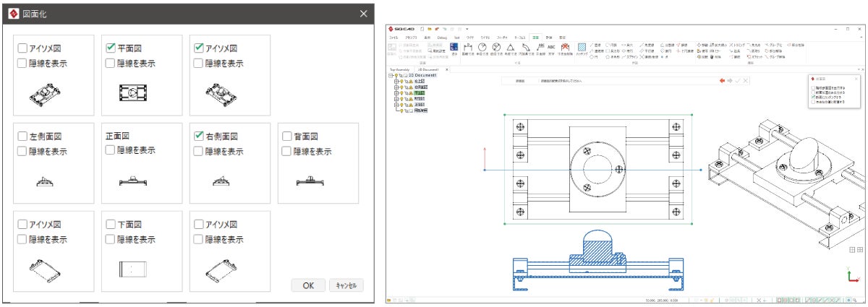Select the diameter dimension tool icon

[496, 47]
